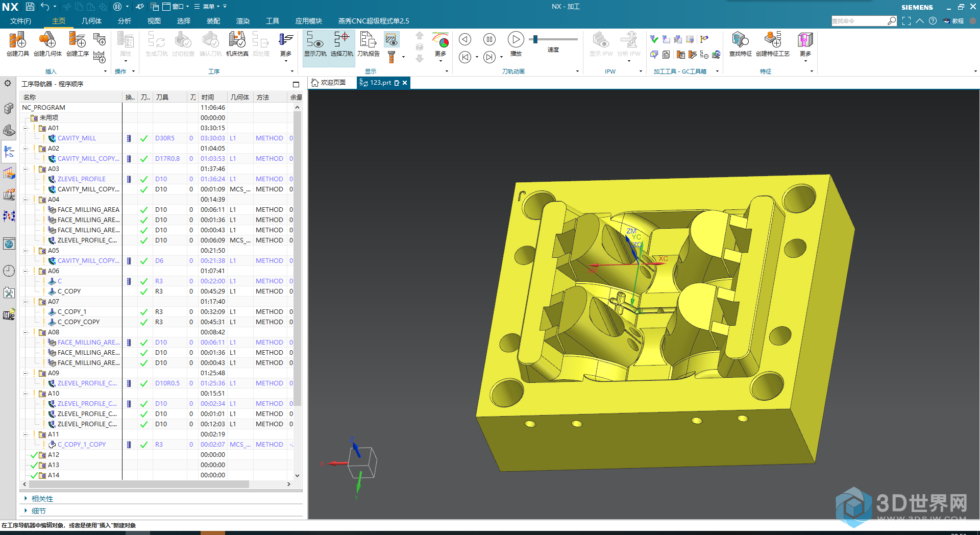Collapse the A08 program group
The width and height of the screenshot is (980, 535).
[25, 332]
